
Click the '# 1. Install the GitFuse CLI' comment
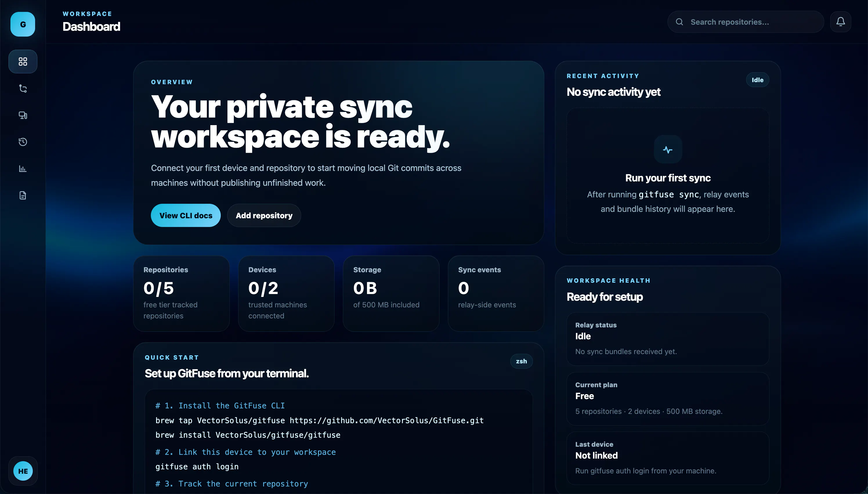(220, 405)
